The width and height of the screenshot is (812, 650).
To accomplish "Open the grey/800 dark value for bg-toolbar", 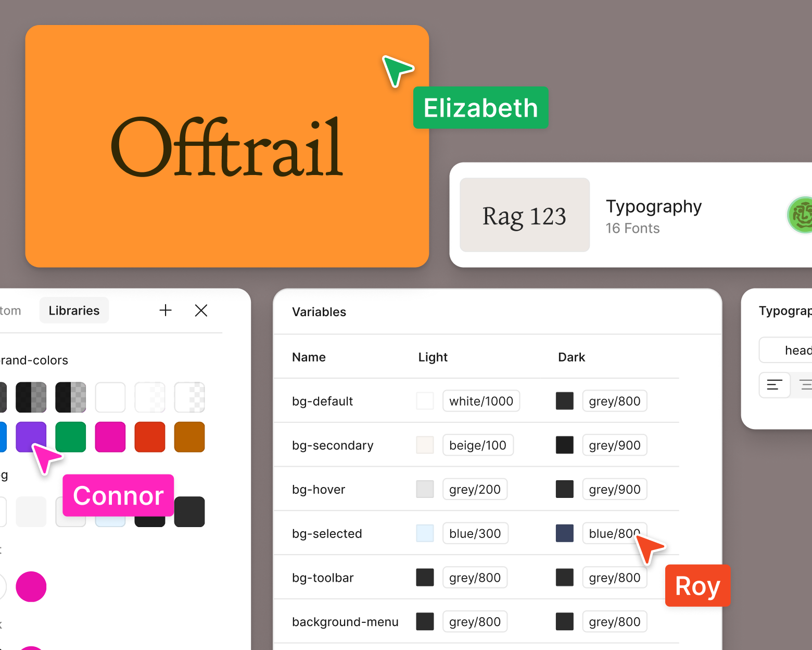I will [615, 578].
